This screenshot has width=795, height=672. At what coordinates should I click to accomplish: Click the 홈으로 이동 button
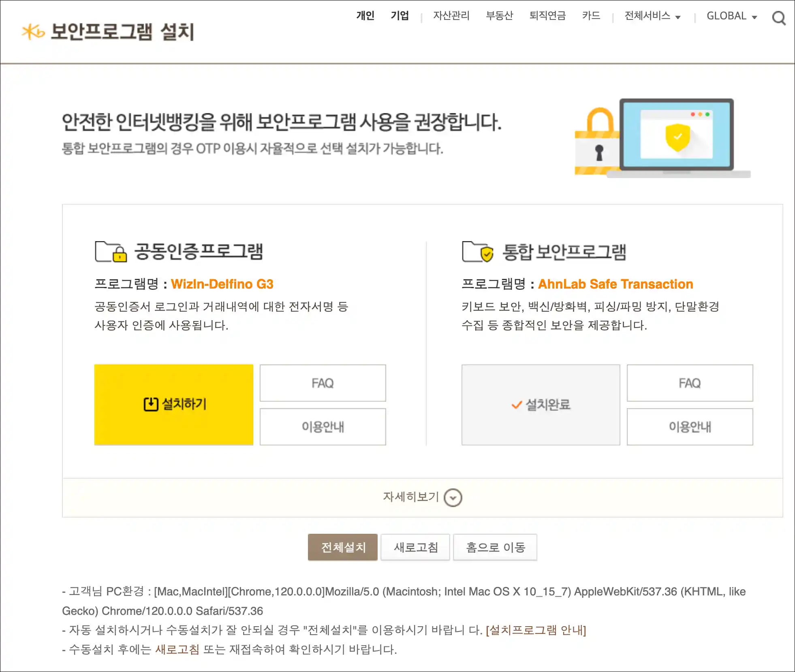pyautogui.click(x=495, y=547)
